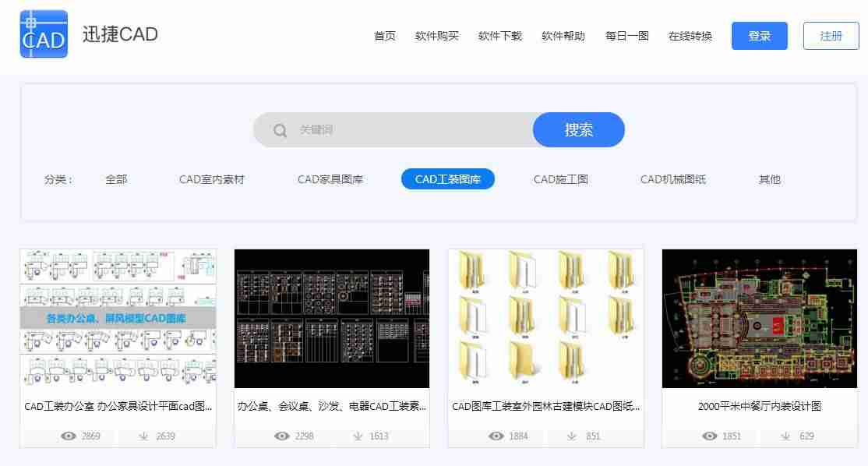The image size is (868, 466).
Task: Click the 注册 button
Action: [x=831, y=36]
